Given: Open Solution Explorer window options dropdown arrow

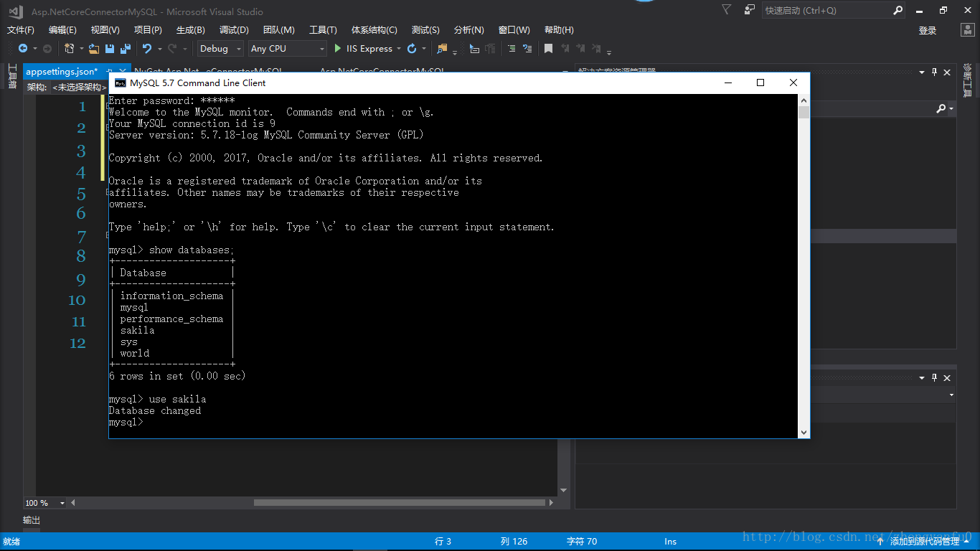Looking at the screenshot, I should 922,72.
